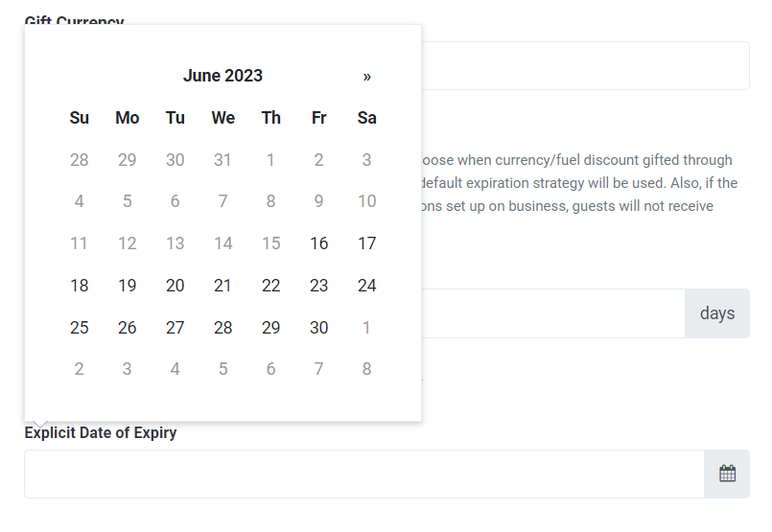Viewport: 772px width, 532px height.
Task: Choose June 24 Saturday in calendar
Action: coord(366,286)
